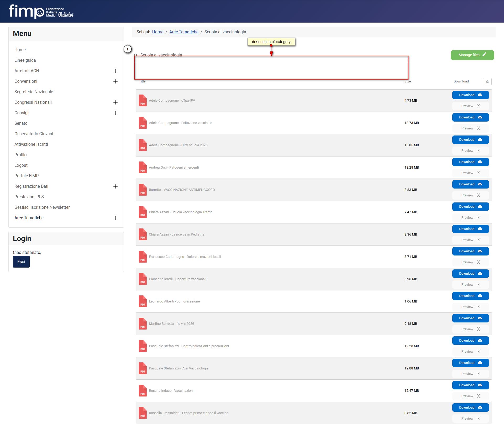Select Osservatorio Giovani in the menu

[x=34, y=134]
